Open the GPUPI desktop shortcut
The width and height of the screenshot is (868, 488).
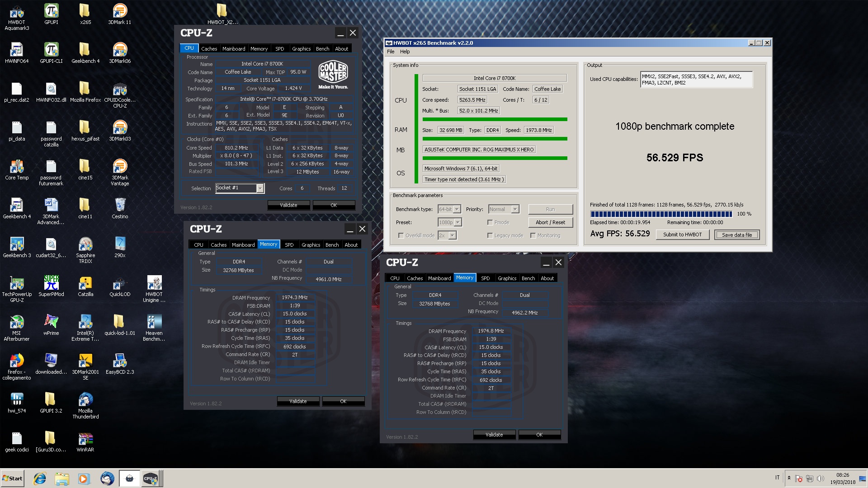coord(51,14)
